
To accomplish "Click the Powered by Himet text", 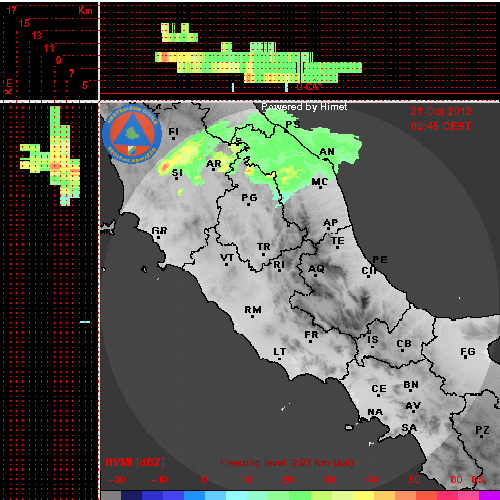I will (304, 107).
